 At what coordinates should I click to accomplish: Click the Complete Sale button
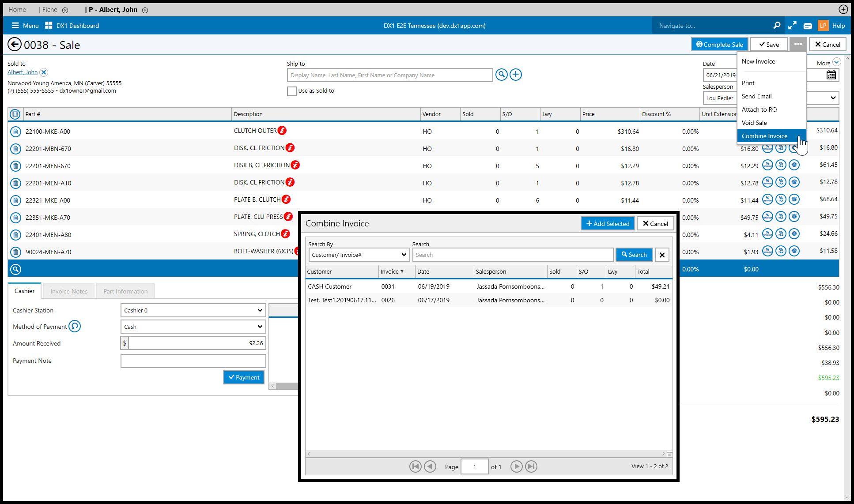coord(719,45)
